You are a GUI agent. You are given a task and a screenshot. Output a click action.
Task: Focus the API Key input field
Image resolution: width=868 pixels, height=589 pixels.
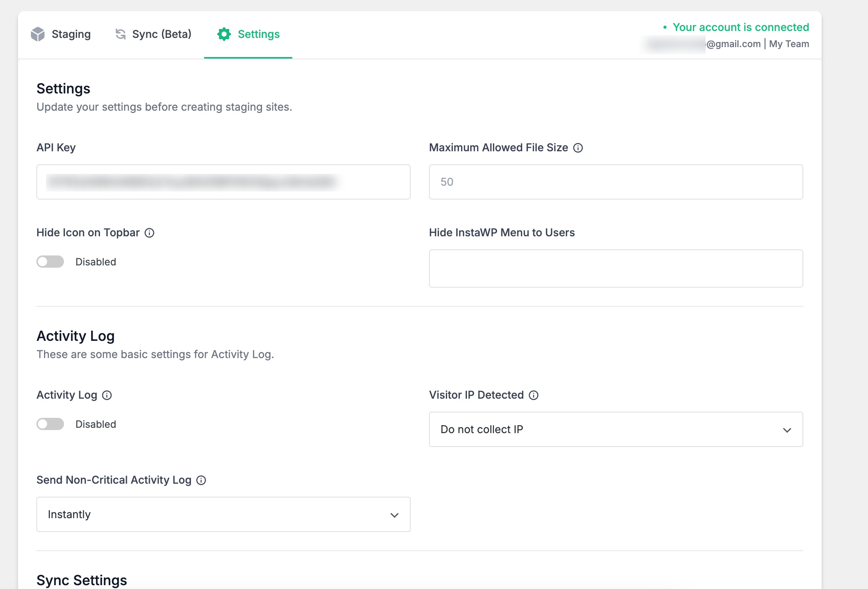[x=223, y=182]
